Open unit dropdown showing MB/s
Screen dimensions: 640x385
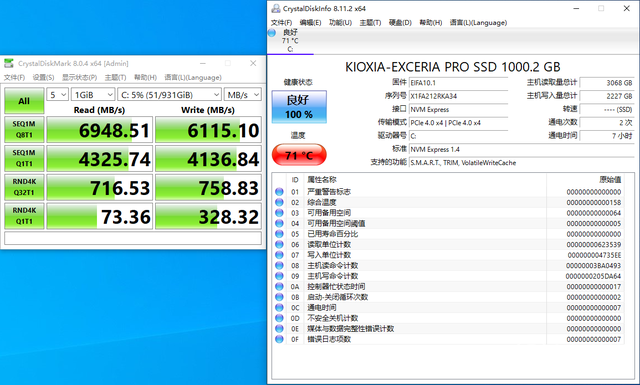pyautogui.click(x=243, y=95)
